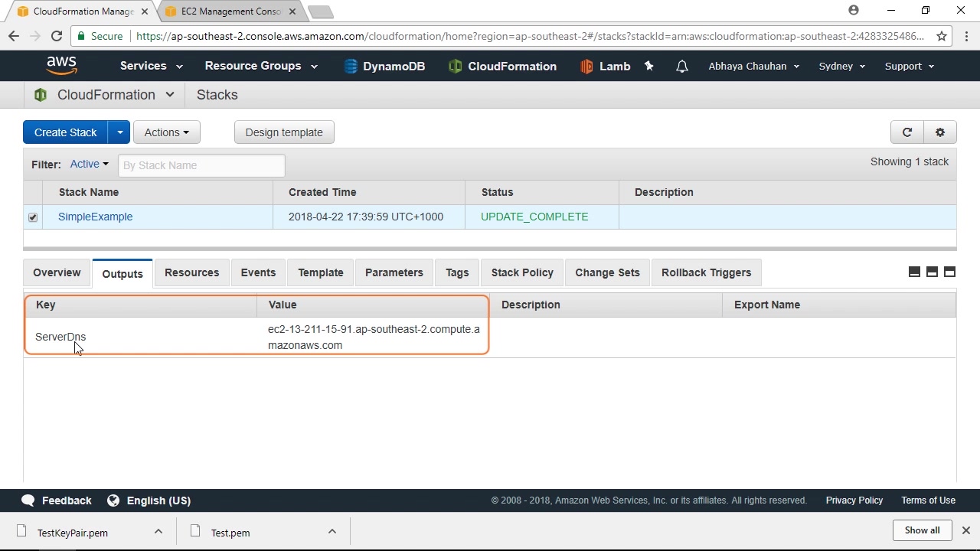980x551 pixels.
Task: Click the language globe icon
Action: pyautogui.click(x=113, y=500)
